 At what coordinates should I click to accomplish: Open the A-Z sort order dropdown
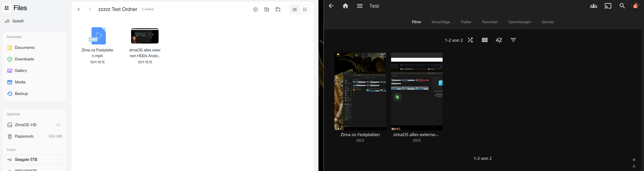click(x=499, y=40)
